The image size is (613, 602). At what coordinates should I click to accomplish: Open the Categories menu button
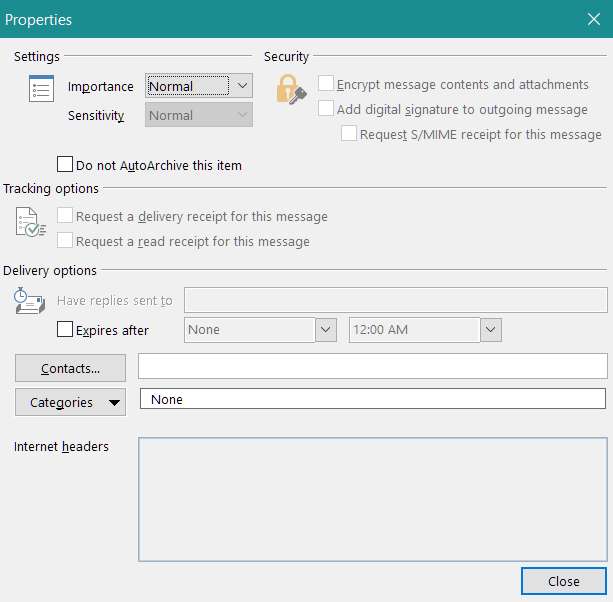(70, 402)
